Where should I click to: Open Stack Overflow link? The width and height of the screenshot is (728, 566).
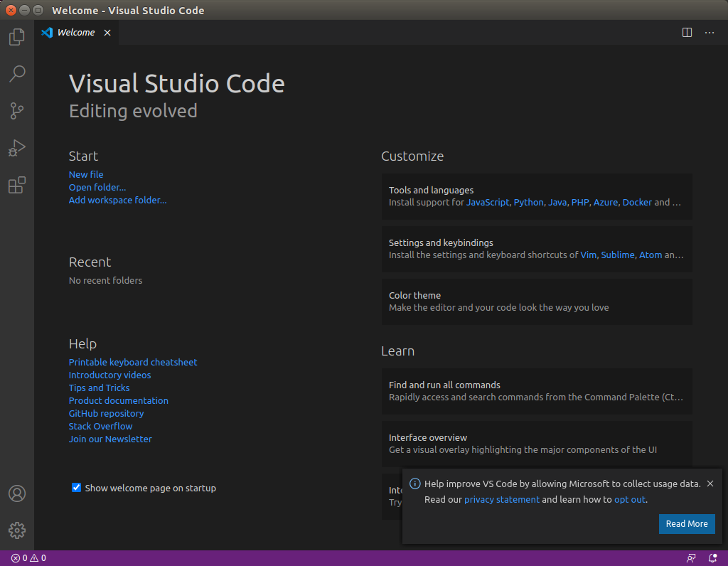coord(100,426)
